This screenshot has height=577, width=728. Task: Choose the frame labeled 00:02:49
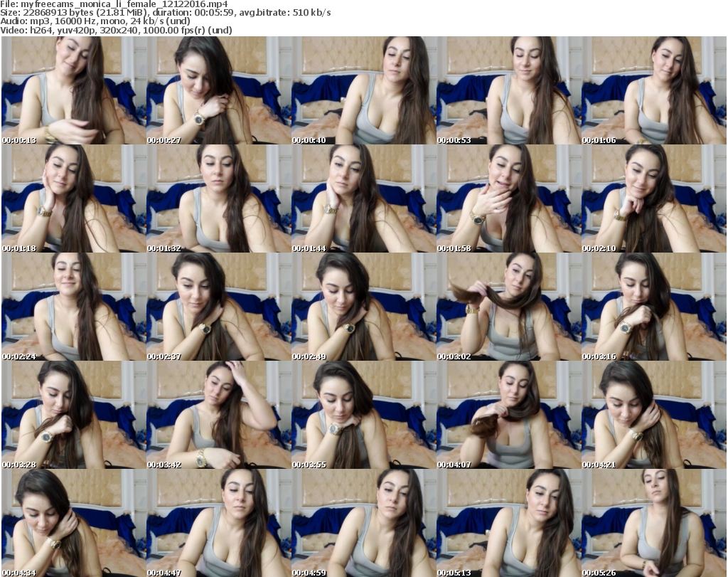click(x=363, y=307)
